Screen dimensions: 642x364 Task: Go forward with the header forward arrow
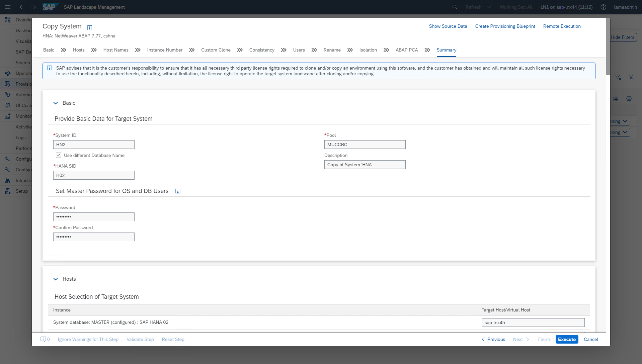[x=34, y=7]
